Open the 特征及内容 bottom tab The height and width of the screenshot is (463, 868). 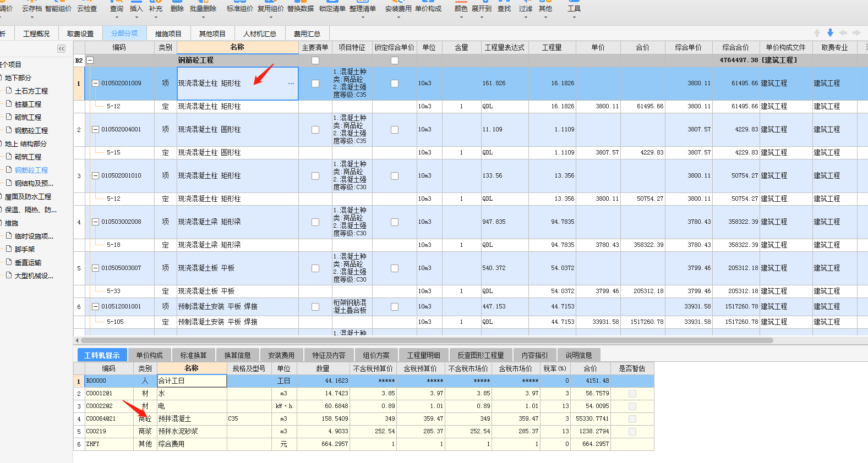[x=329, y=355]
